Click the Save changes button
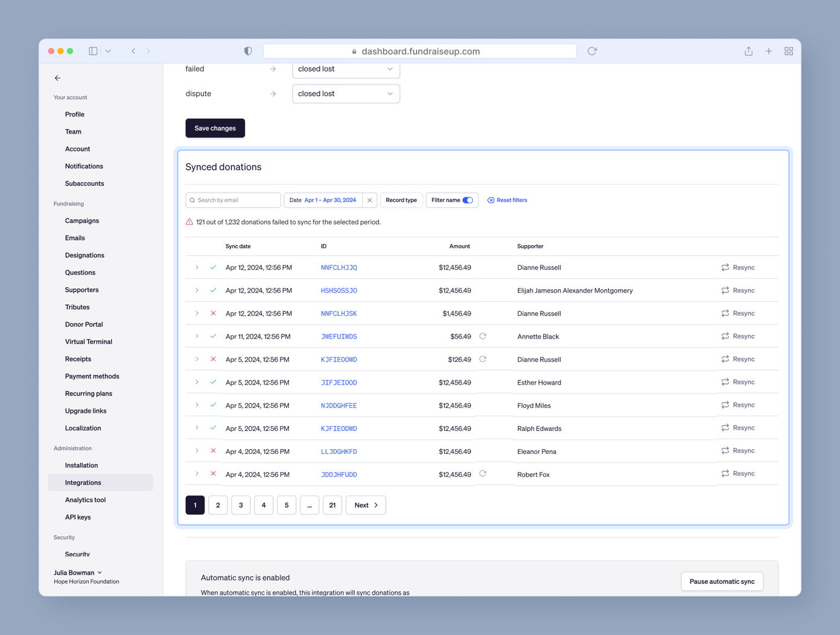 tap(215, 128)
